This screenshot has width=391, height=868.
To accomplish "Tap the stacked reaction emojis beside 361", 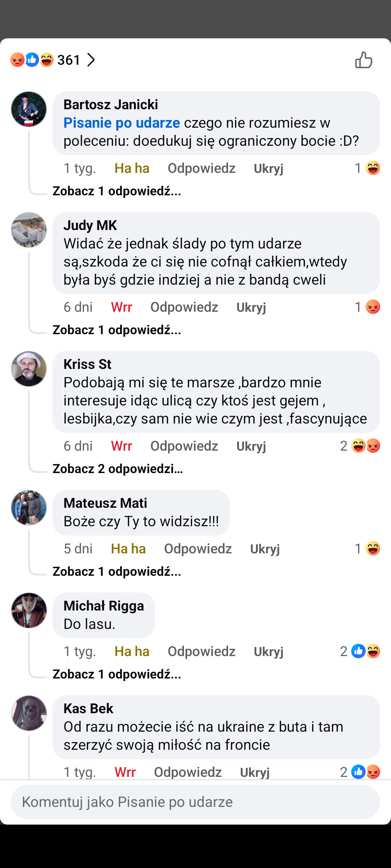I will click(32, 60).
